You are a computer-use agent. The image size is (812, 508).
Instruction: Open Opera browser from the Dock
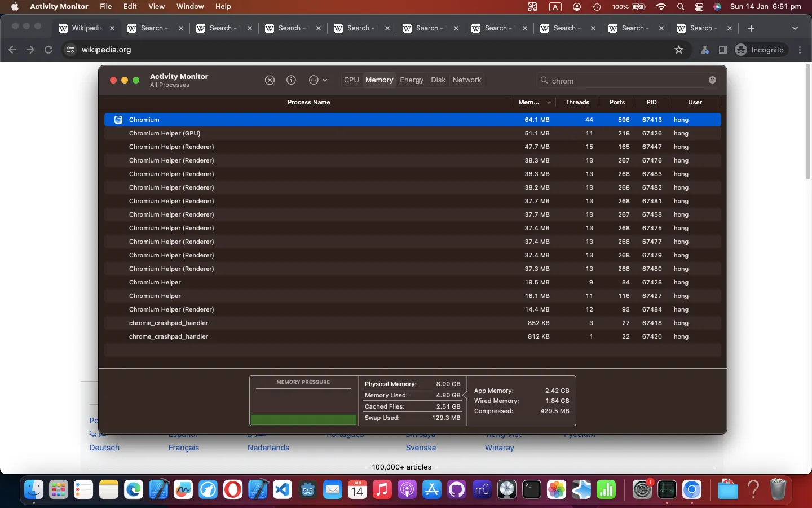click(x=233, y=489)
